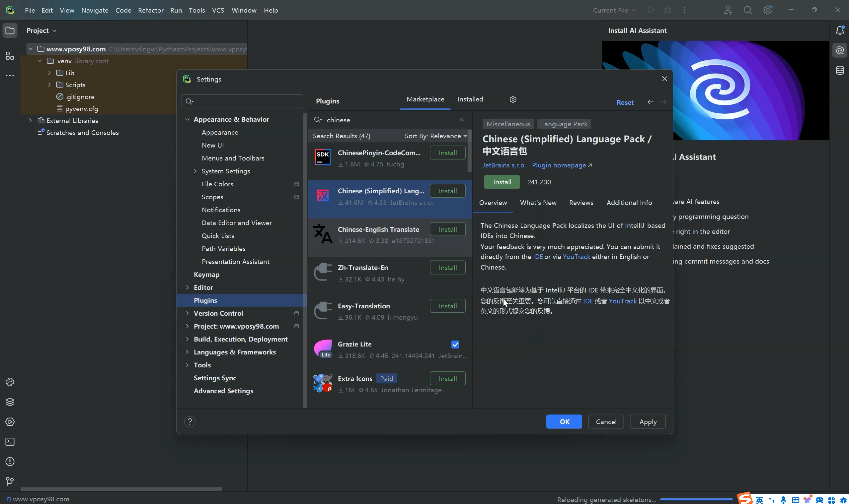Screen dimensions: 849x504
Task: Open the Problems tool window icon
Action: tap(10, 462)
